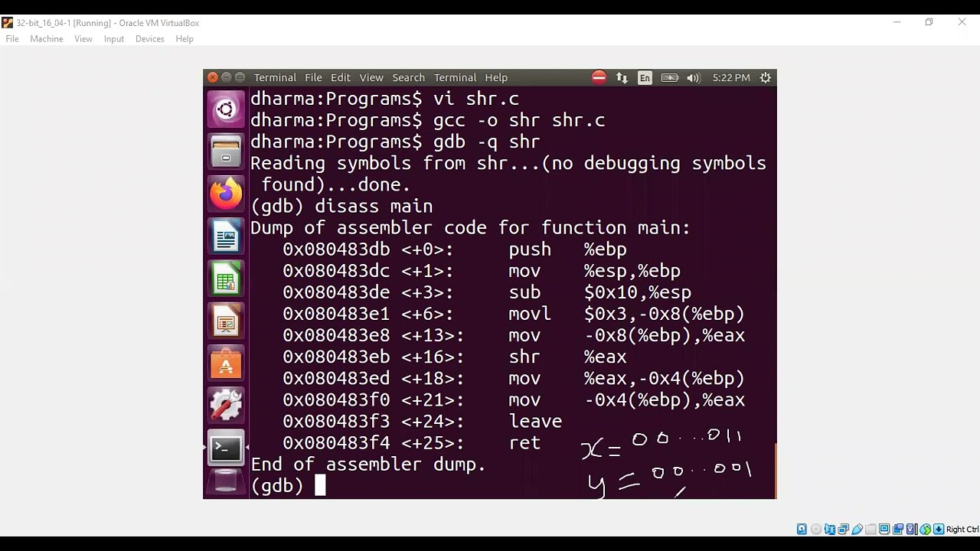Launch LibreOffice Writer from the dock

tap(226, 237)
